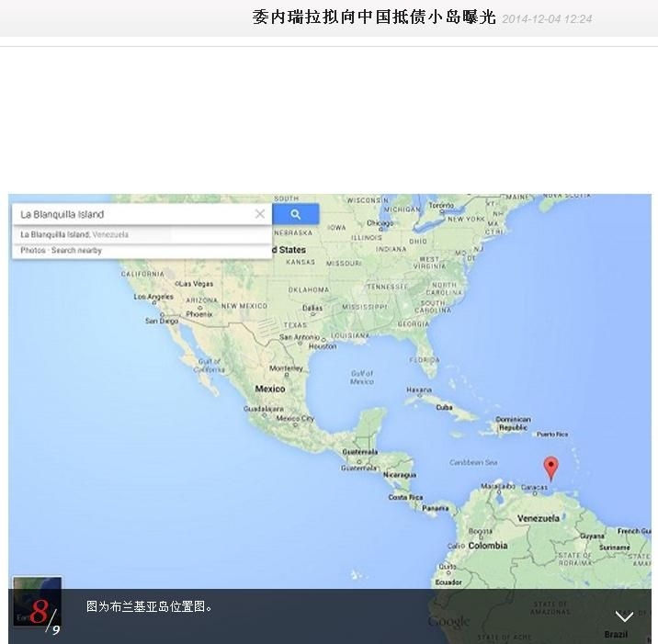
Task: Click the Venezuela country label
Action: click(538, 518)
